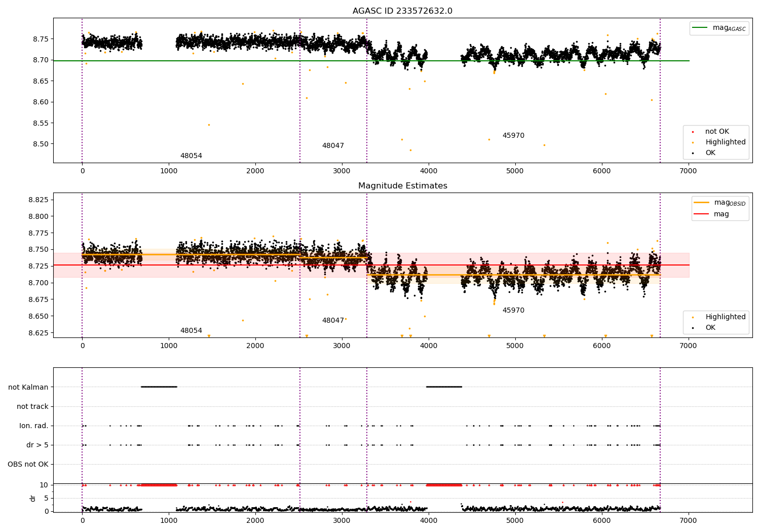The width and height of the screenshot is (760, 532).
Task: Select the 'dr > 5' axis label
Action: (x=37, y=445)
